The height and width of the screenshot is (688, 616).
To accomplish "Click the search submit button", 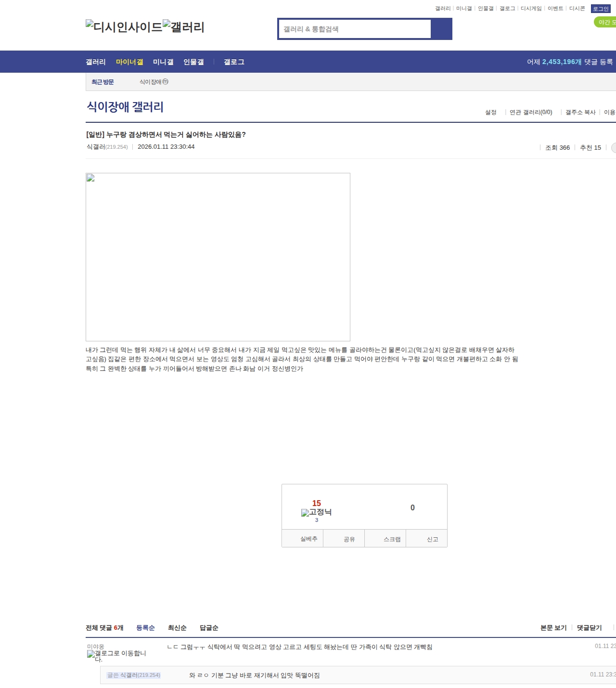I will click(441, 29).
